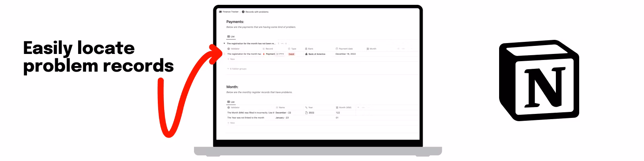
Task: Click the plus icon beside group title
Action: point(286,43)
